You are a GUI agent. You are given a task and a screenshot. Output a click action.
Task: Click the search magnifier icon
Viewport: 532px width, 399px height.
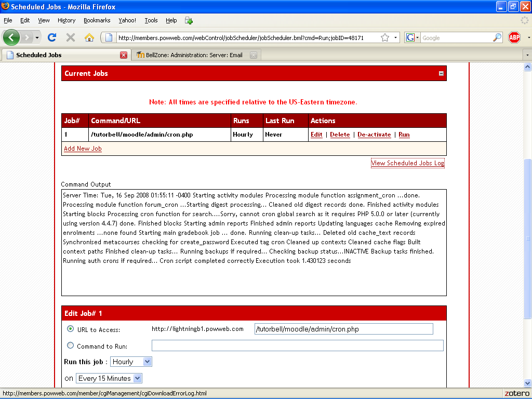[497, 37]
